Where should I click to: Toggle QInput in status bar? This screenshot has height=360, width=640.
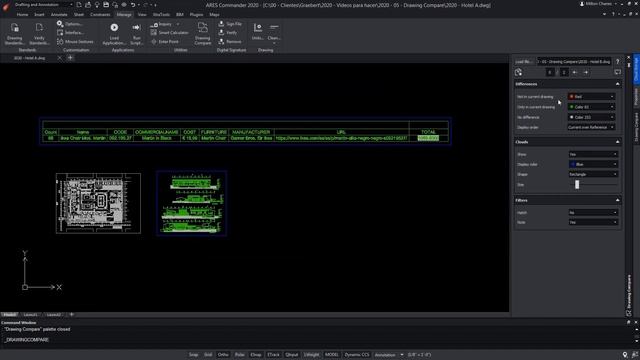[291, 355]
